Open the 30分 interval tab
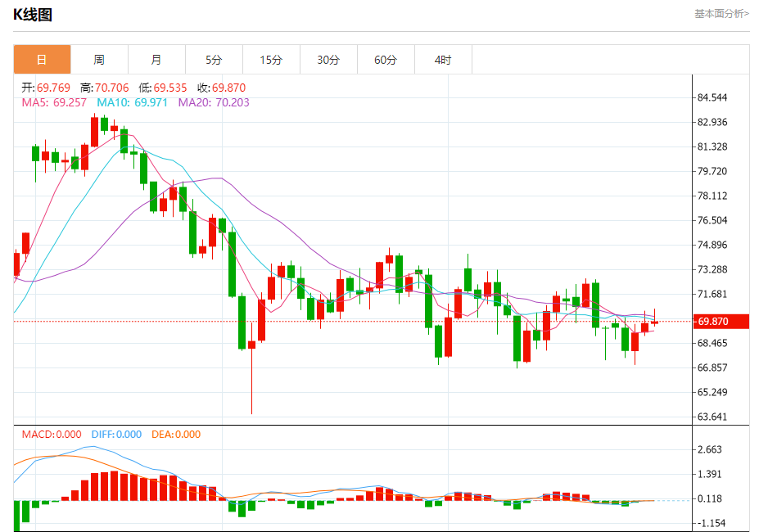This screenshot has width=759, height=532. 328,60
